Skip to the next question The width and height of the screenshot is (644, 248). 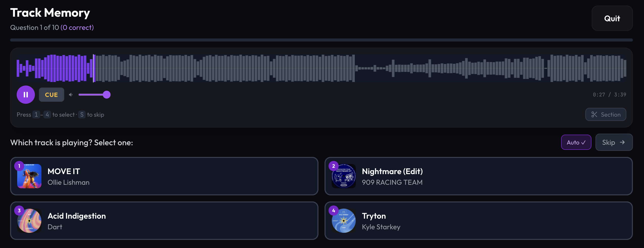tap(614, 142)
